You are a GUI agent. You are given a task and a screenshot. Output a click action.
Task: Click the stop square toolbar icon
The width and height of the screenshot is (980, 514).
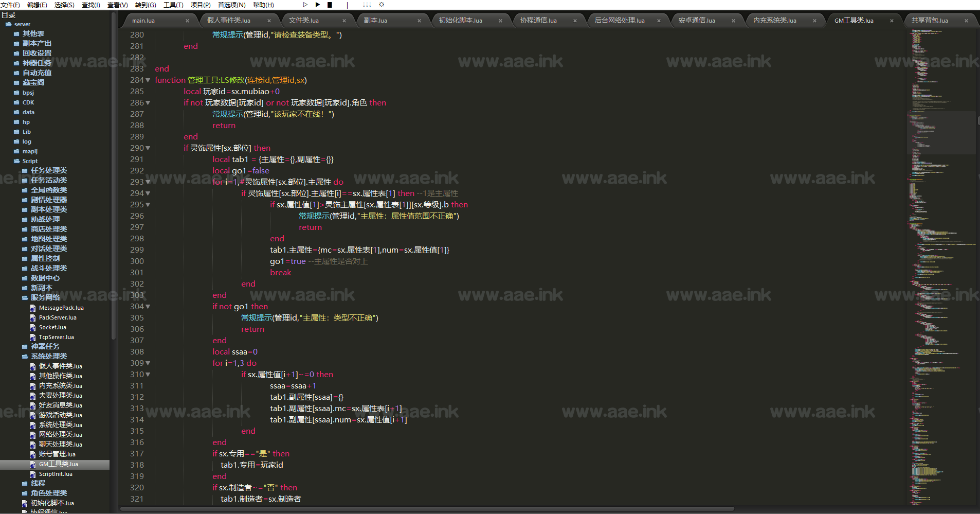(x=330, y=5)
